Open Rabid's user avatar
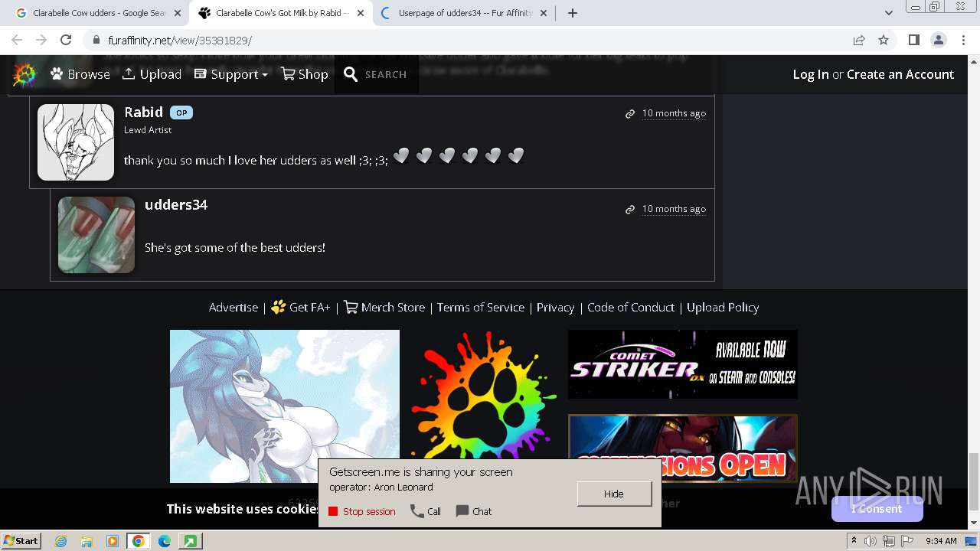This screenshot has width=980, height=551. click(x=76, y=142)
